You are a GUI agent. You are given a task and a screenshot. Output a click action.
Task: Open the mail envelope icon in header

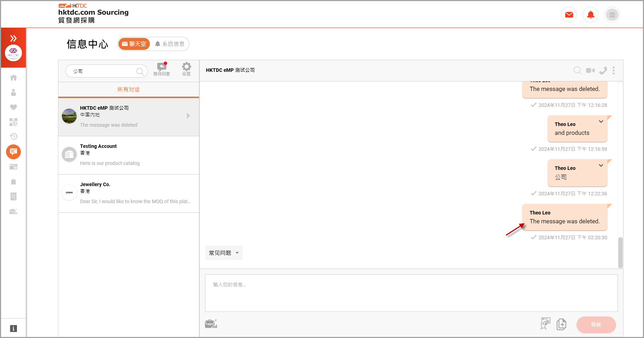tap(569, 15)
